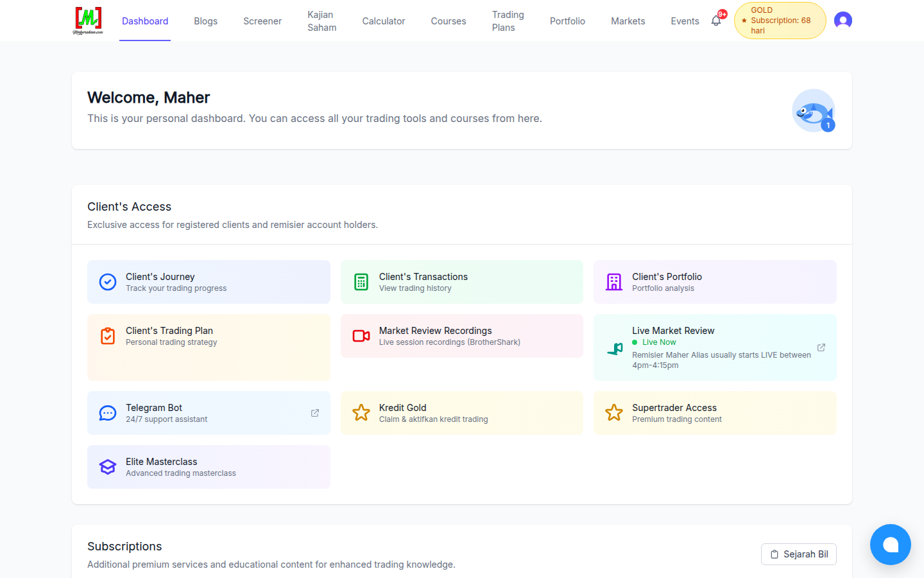Click the Maher logo in the header

pos(88,21)
